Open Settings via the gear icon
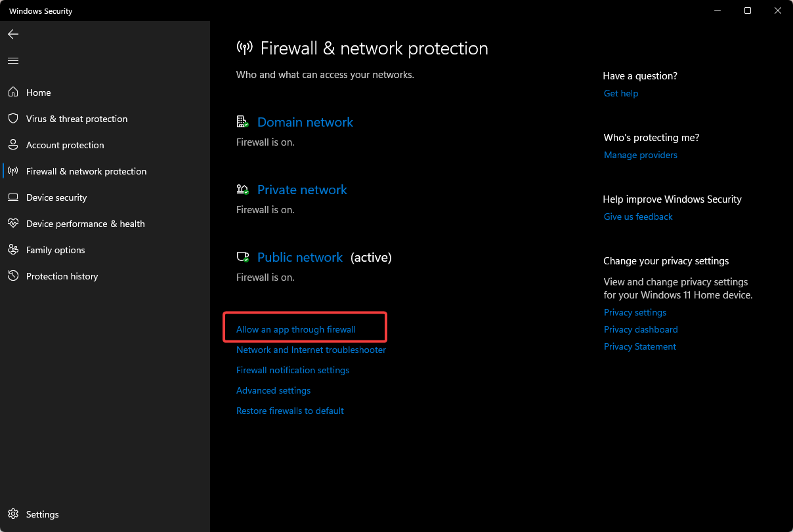The width and height of the screenshot is (793, 532). tap(13, 514)
